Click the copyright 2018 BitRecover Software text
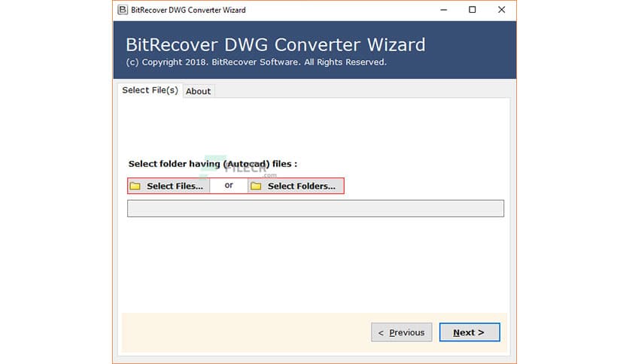Viewport: 629px width, 364px height. point(256,62)
